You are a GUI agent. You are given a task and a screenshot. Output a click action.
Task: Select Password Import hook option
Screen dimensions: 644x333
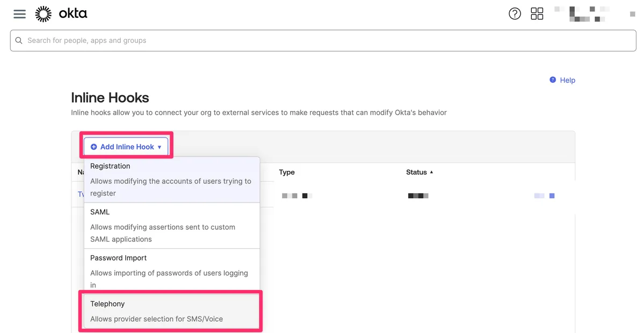pos(172,271)
